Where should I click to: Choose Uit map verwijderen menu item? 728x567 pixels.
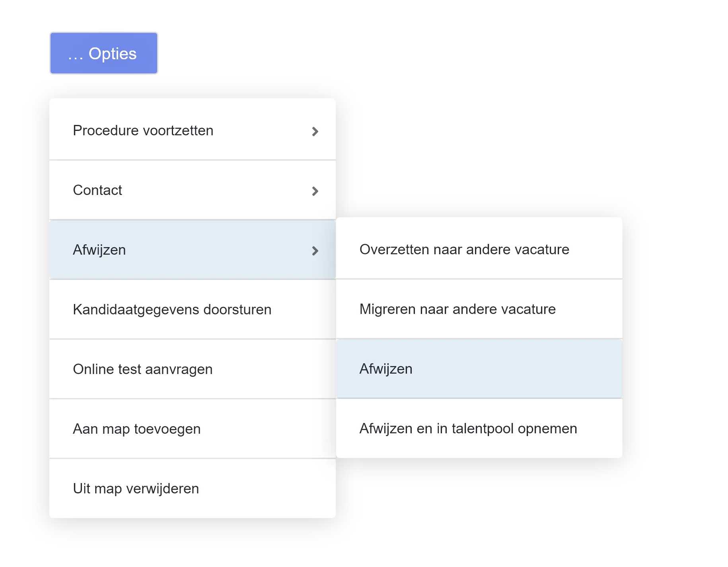coord(136,489)
